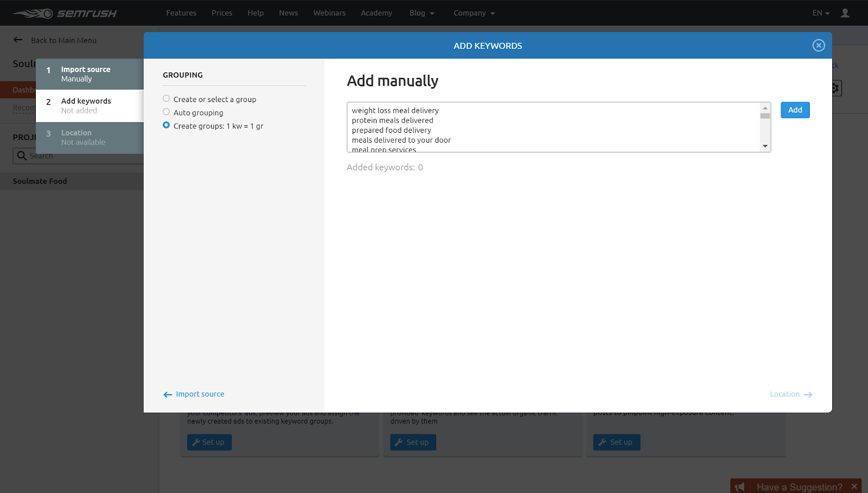The height and width of the screenshot is (493, 868).
Task: Open News in top navigation
Action: point(289,13)
